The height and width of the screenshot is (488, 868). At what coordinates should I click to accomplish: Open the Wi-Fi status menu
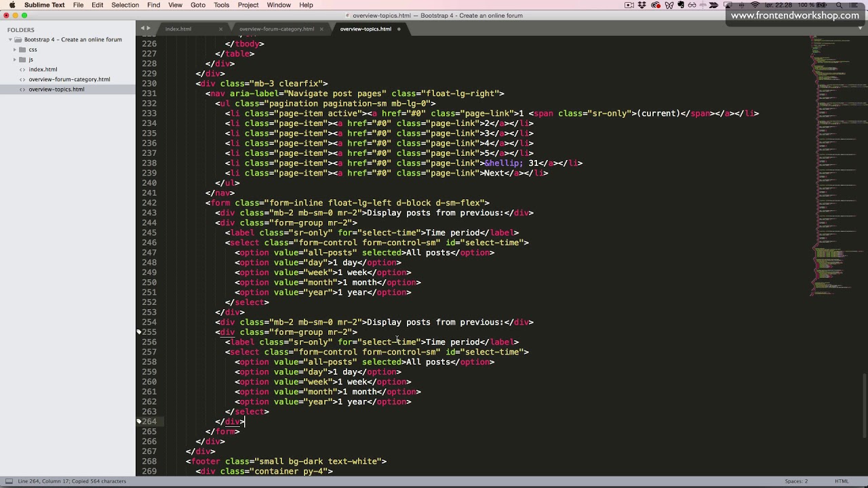[755, 5]
